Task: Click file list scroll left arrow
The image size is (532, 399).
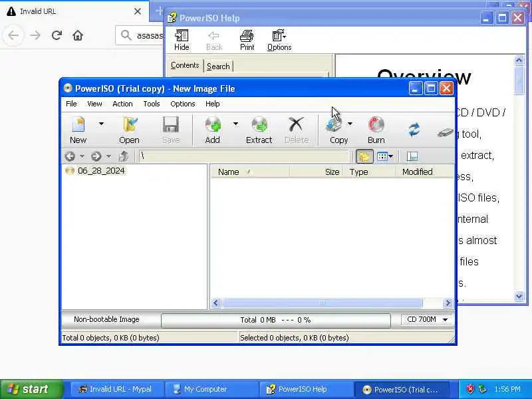Action: [x=216, y=303]
